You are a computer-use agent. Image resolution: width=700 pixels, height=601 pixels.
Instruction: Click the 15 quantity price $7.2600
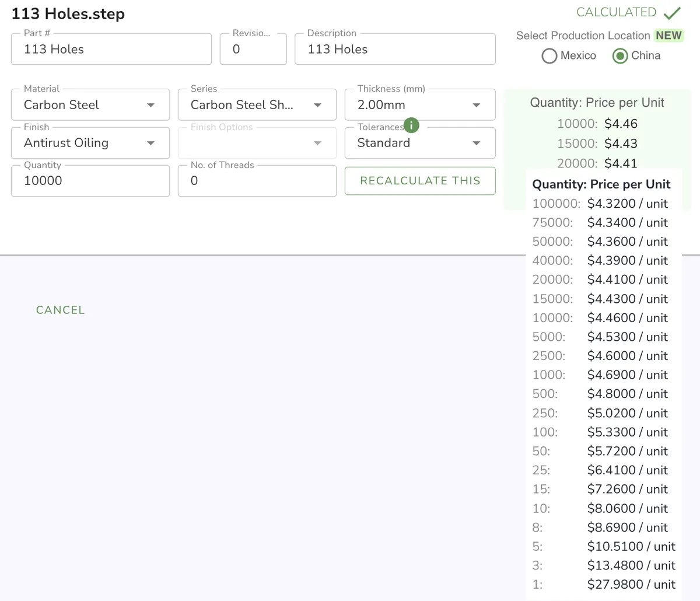click(628, 490)
